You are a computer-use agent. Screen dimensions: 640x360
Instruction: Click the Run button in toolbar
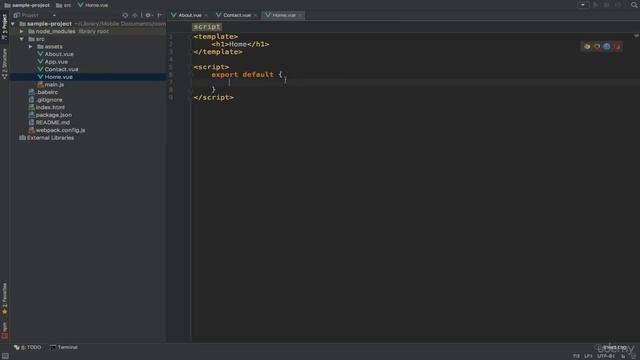(596, 5)
